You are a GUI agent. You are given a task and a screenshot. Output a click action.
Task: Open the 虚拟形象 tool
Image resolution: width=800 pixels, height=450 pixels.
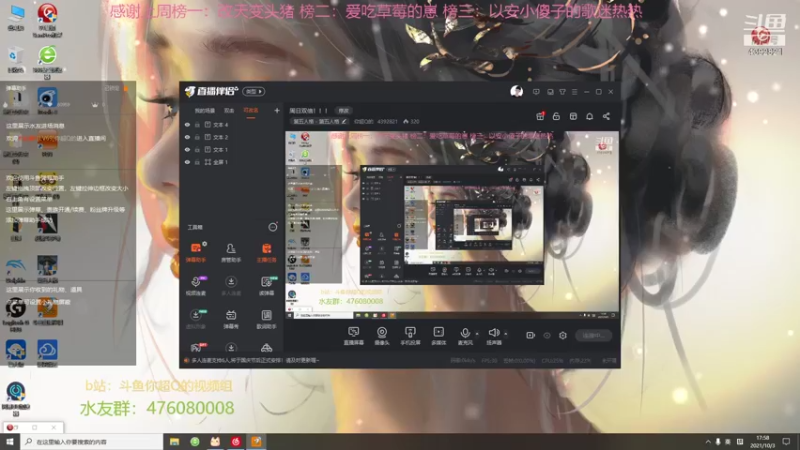[x=196, y=319]
